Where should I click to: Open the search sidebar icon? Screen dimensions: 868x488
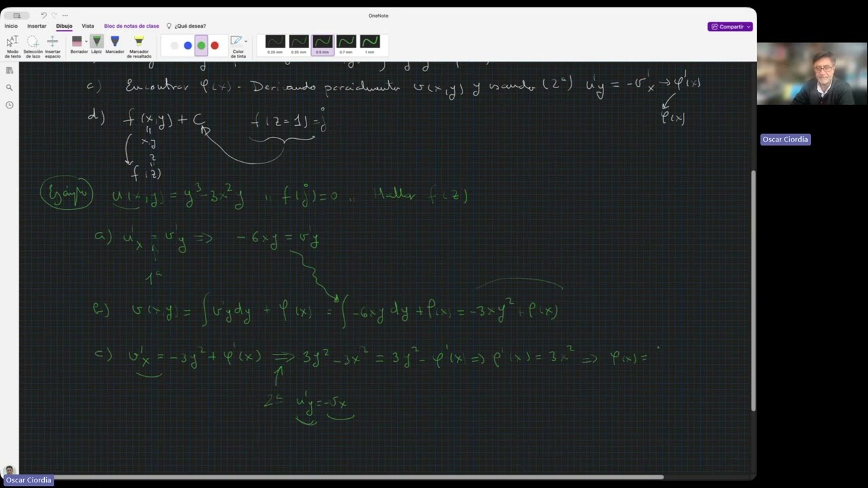pos(9,87)
